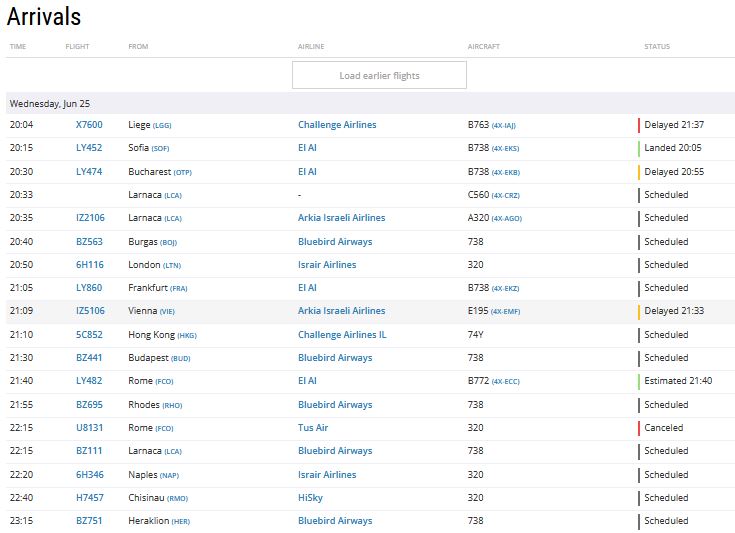This screenshot has height=533, width=735.
Task: Select the Estimated 21:40 status text
Action: [678, 380]
